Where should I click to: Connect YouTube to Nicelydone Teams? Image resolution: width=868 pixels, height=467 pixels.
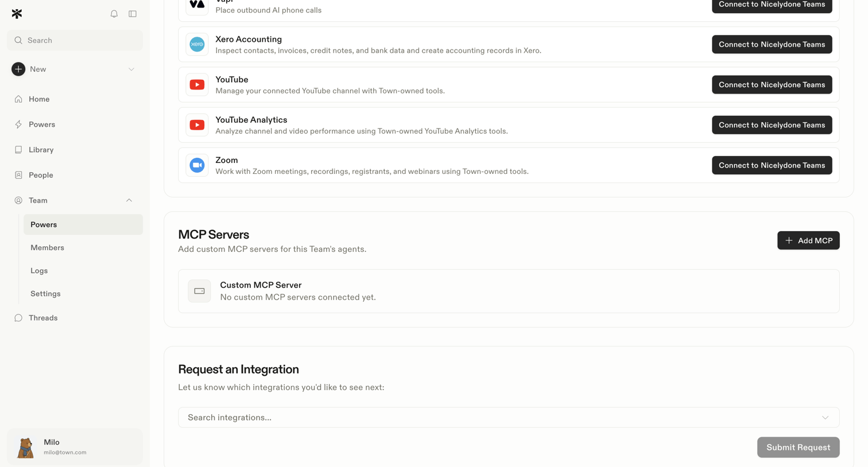[772, 85]
